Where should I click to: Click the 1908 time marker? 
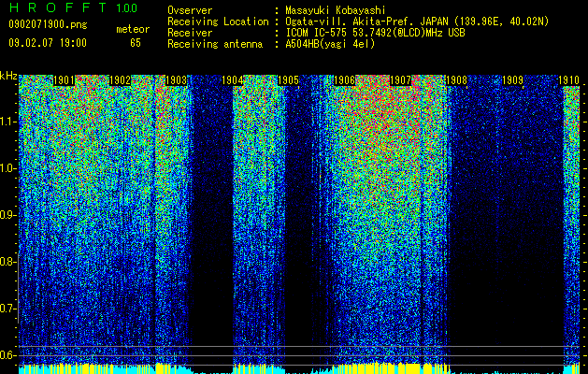pos(456,80)
